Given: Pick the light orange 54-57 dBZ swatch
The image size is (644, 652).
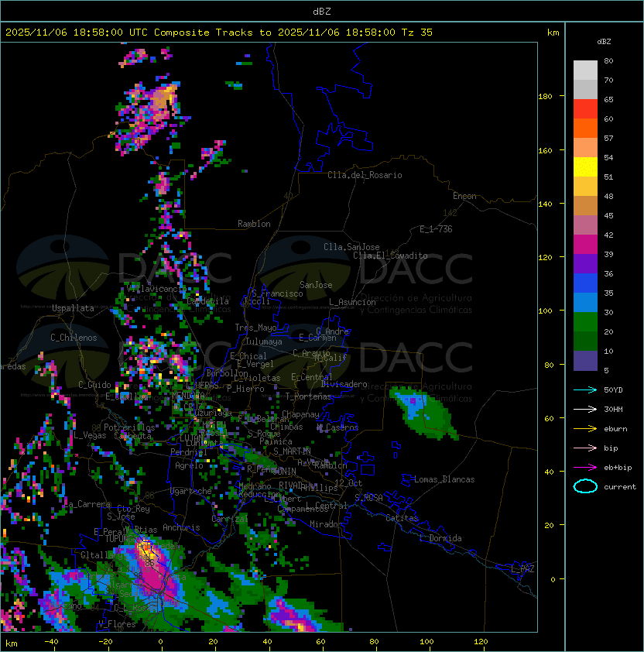Looking at the screenshot, I should click(x=585, y=148).
